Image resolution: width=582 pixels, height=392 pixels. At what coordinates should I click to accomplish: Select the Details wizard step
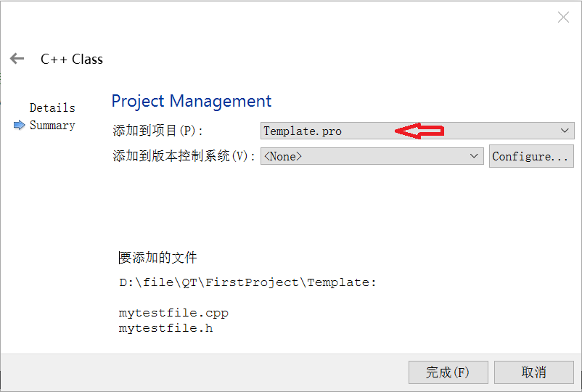(52, 107)
